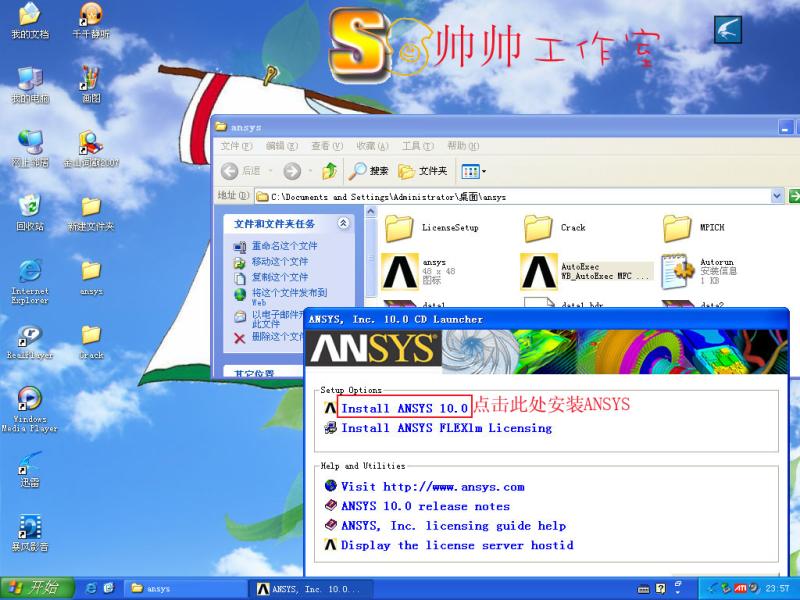Click the globe icon beside Visit ansys.com
The height and width of the screenshot is (600, 800).
coord(330,487)
